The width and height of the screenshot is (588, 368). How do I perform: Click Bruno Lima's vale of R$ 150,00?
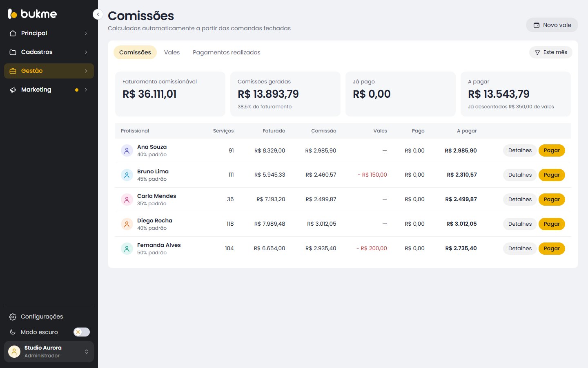[372, 175]
